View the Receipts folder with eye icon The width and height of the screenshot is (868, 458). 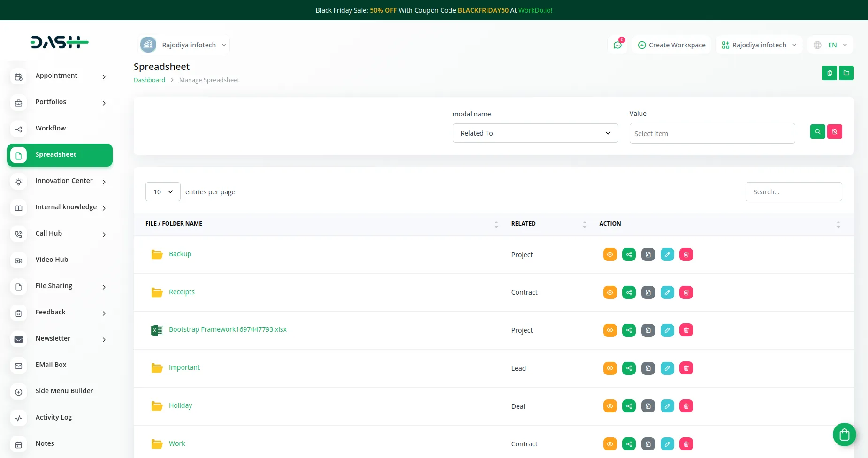[610, 293]
